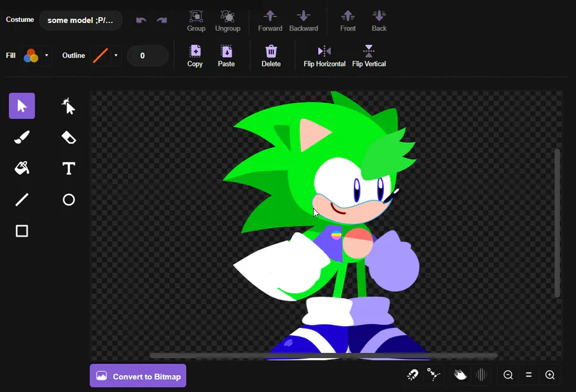Select the arrow Select tool
The width and height of the screenshot is (576, 392).
(x=22, y=106)
